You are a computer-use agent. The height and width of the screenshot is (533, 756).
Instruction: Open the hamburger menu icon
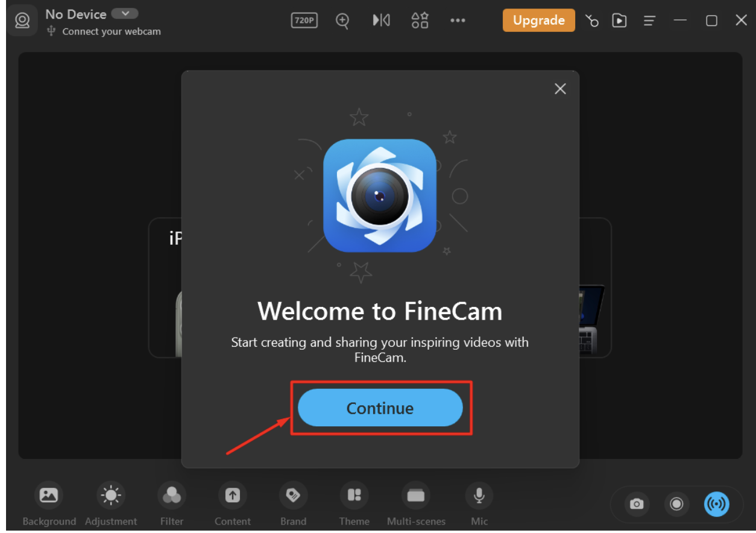coord(649,21)
